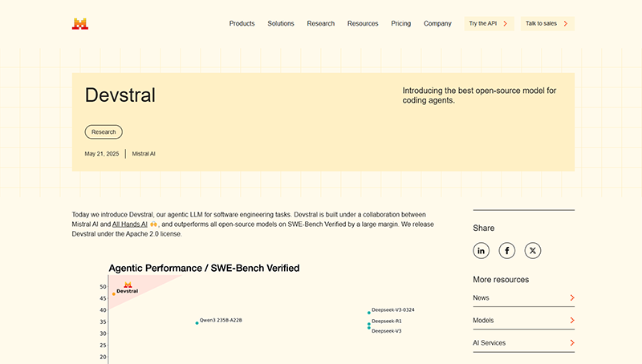Open the All Hands AI link

[x=130, y=224]
